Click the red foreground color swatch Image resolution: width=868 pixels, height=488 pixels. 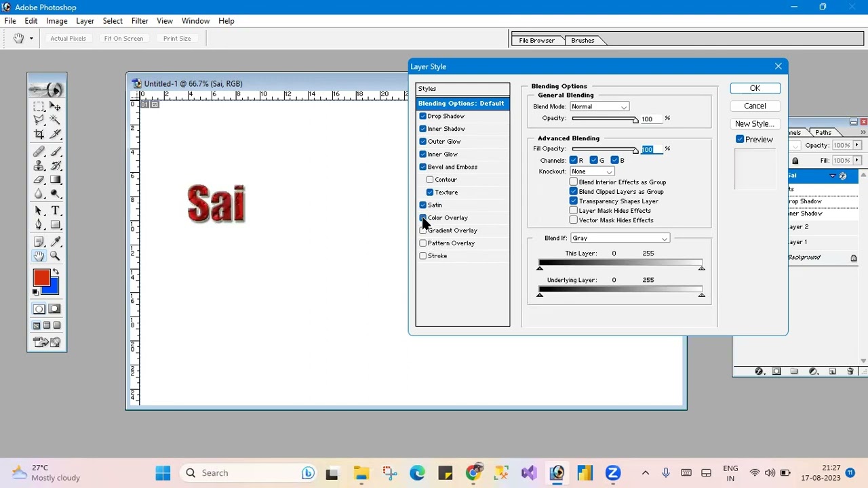[x=41, y=278]
